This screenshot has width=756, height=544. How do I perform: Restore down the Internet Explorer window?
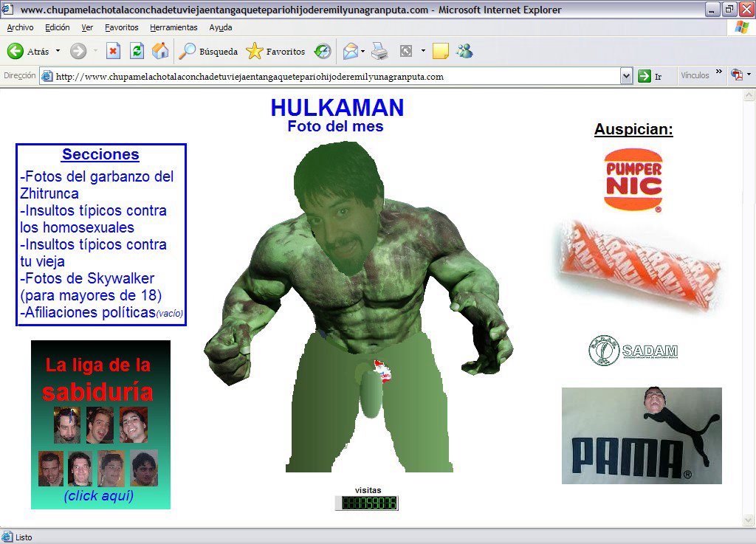[x=729, y=9]
